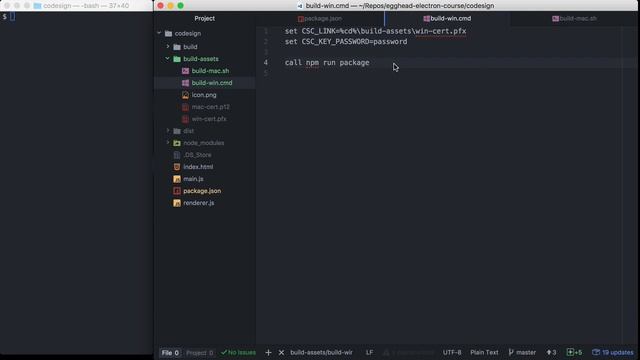Click the No Issues linter status
Image resolution: width=640 pixels, height=360 pixels.
click(x=238, y=353)
